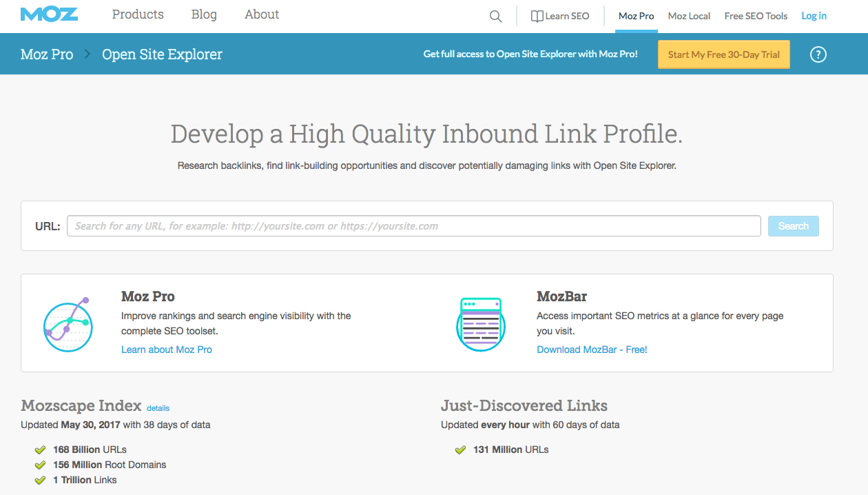The height and width of the screenshot is (495, 868).
Task: Click the Moz Pro card heading
Action: tap(148, 296)
